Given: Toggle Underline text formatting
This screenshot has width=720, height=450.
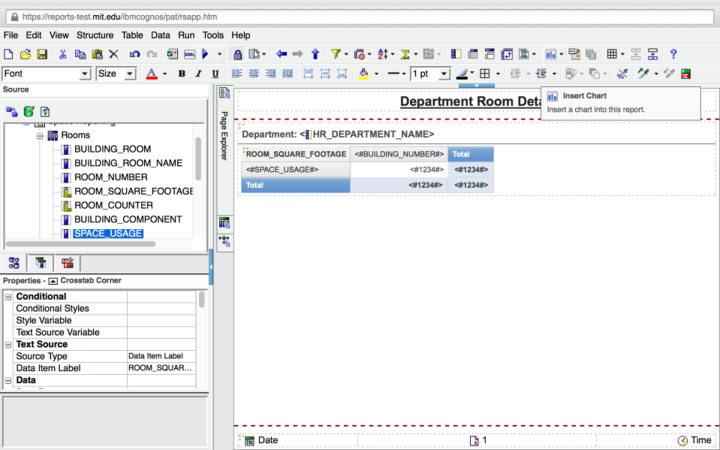Looking at the screenshot, I should click(x=215, y=74).
